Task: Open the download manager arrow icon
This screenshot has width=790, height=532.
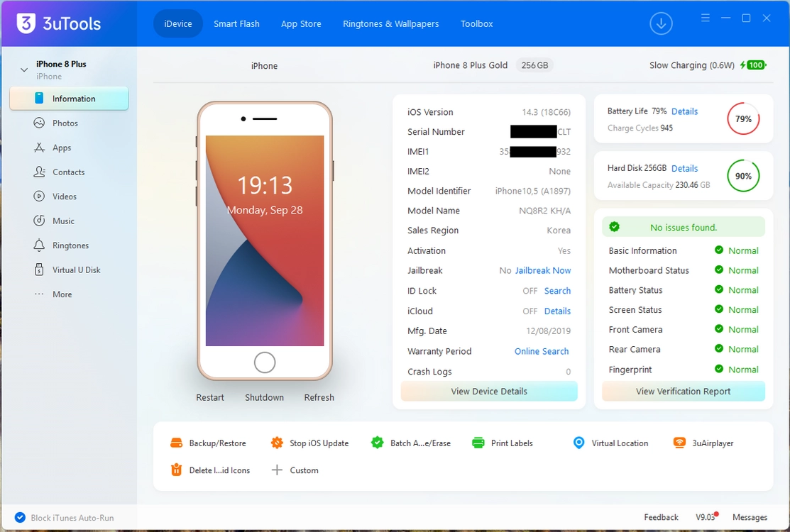Action: [x=661, y=23]
